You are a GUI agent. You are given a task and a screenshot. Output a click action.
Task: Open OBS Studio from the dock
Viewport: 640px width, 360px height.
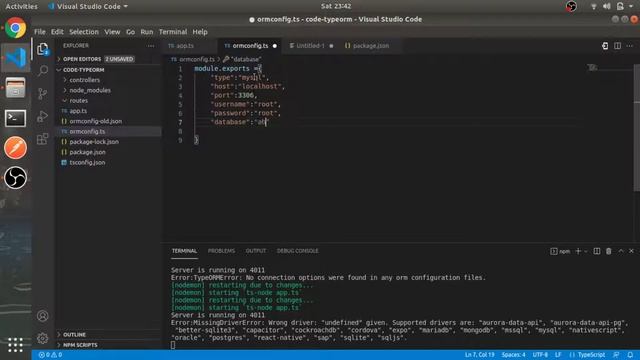16,178
